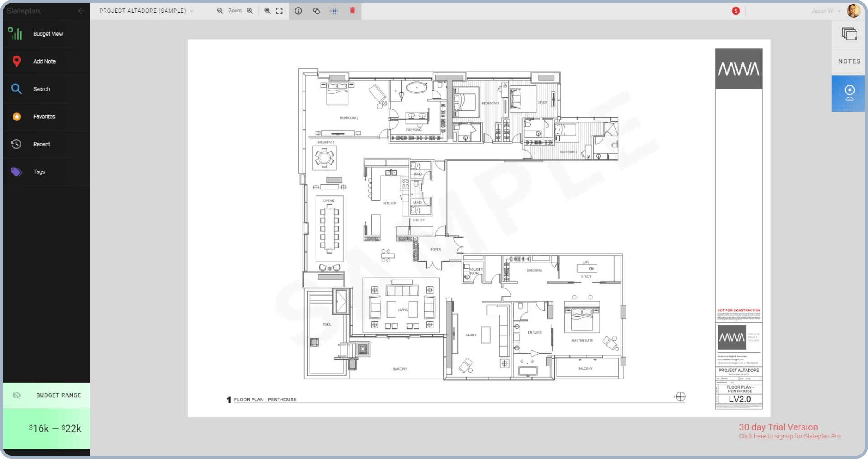Click the zoom out magnifier icon
868x459 pixels.
click(220, 11)
